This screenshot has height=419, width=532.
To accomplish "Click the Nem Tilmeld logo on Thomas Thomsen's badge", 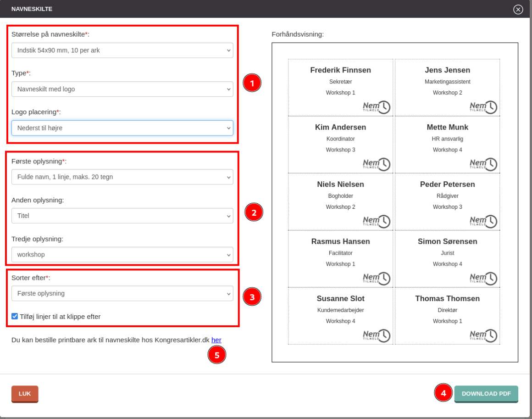I will 483,335.
